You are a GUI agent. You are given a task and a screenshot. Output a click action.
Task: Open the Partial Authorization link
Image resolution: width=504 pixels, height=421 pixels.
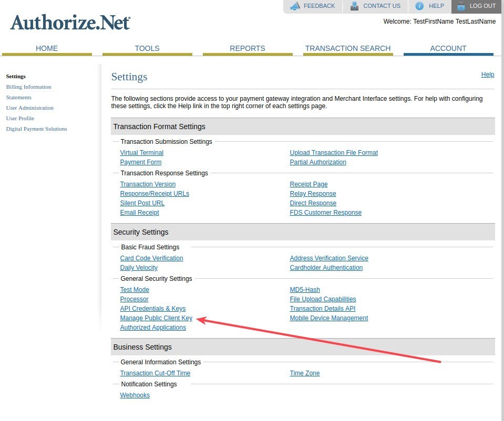tap(318, 162)
